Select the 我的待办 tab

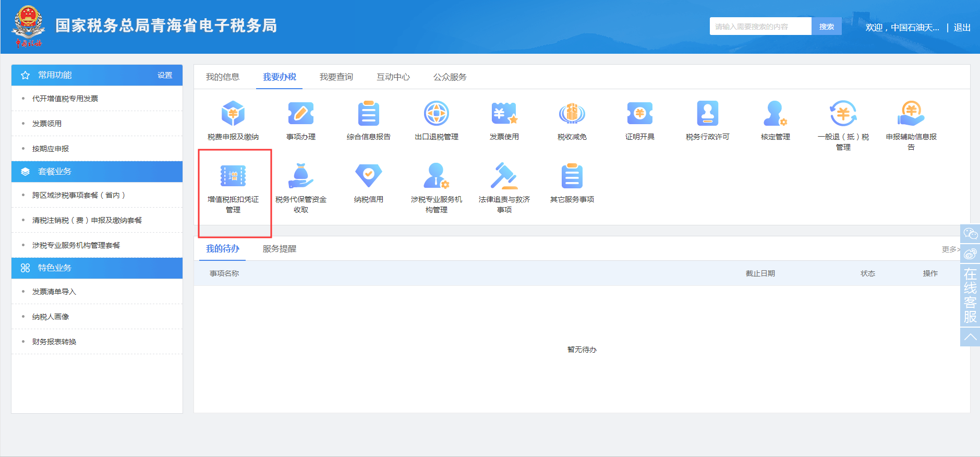223,248
